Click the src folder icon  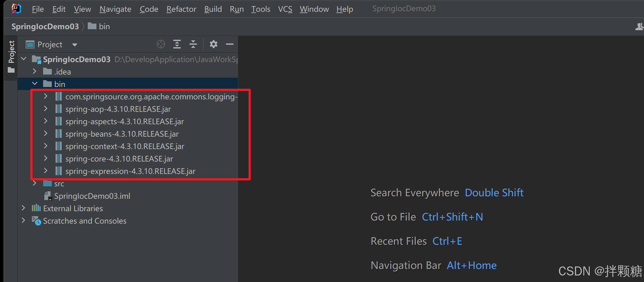point(47,183)
